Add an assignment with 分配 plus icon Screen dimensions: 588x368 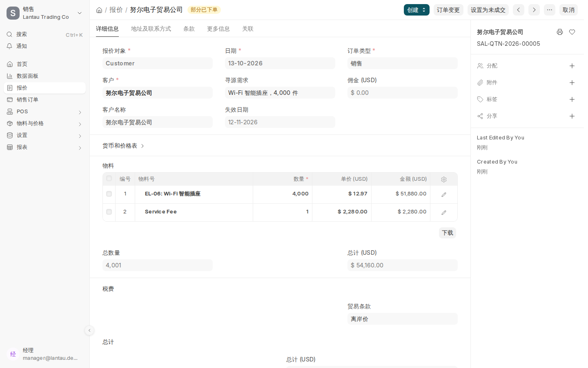pyautogui.click(x=572, y=66)
